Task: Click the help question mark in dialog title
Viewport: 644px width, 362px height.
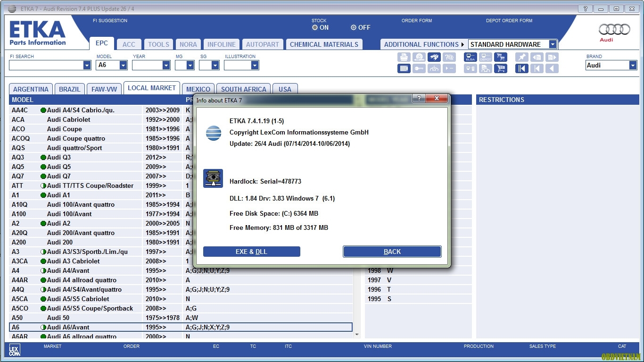Action: point(419,98)
